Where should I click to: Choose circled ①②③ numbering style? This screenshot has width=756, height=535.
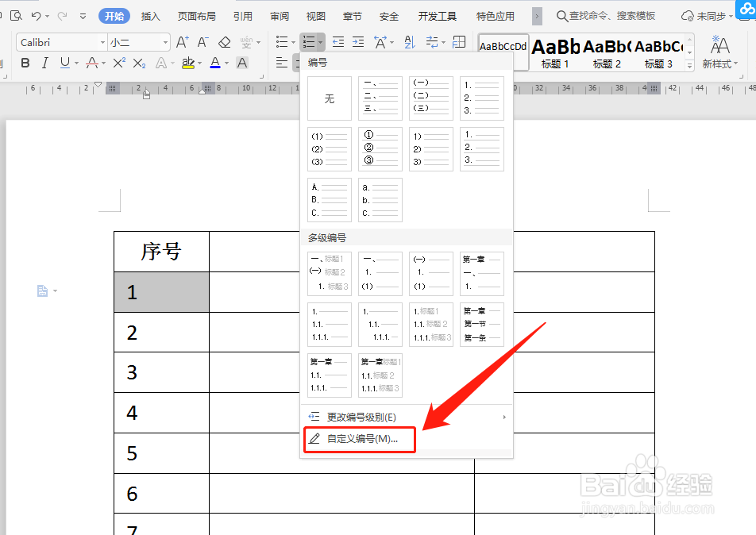coord(380,149)
